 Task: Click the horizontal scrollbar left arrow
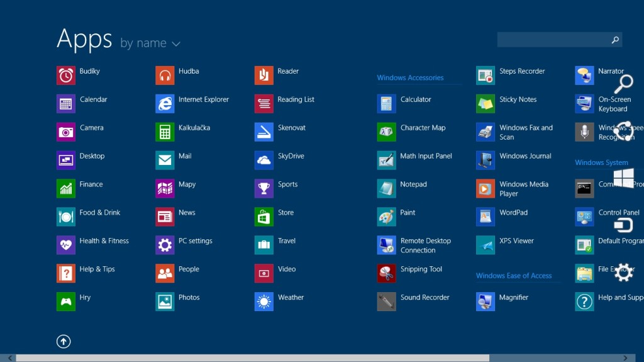pyautogui.click(x=10, y=358)
